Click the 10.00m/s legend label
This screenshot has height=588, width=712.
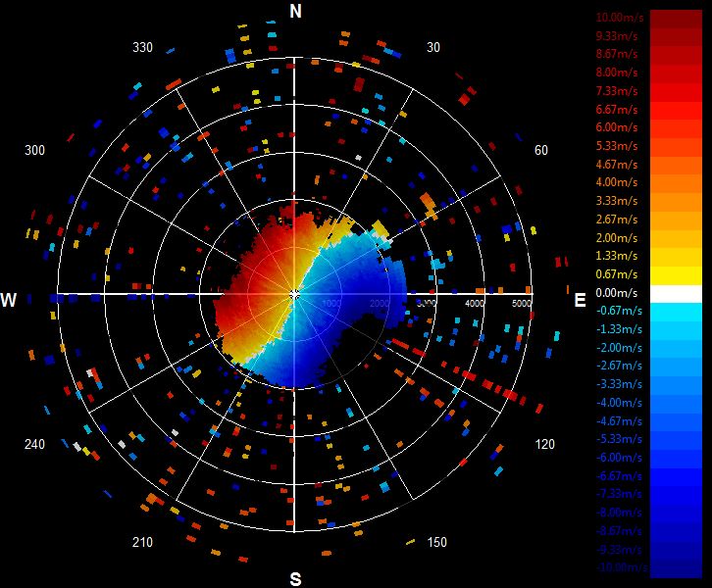tap(620, 18)
